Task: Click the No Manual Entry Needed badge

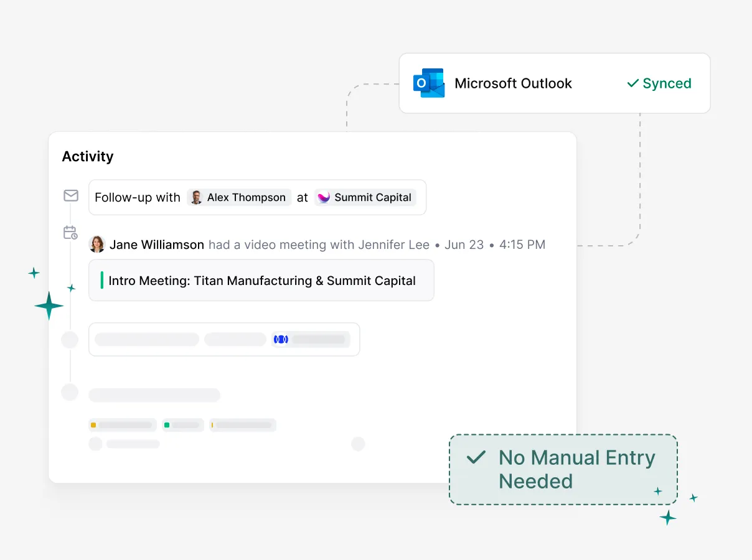Action: pos(563,469)
